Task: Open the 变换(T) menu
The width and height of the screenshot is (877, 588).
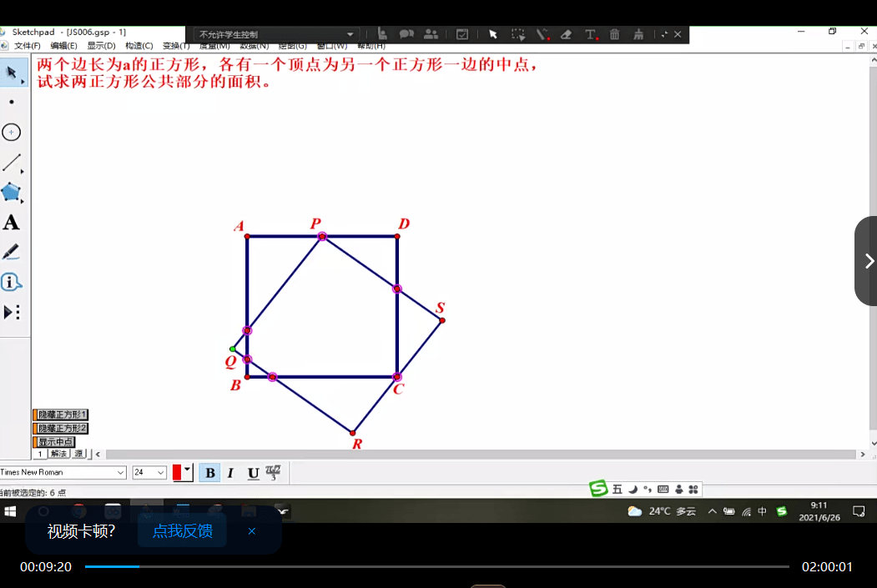Action: pyautogui.click(x=176, y=46)
